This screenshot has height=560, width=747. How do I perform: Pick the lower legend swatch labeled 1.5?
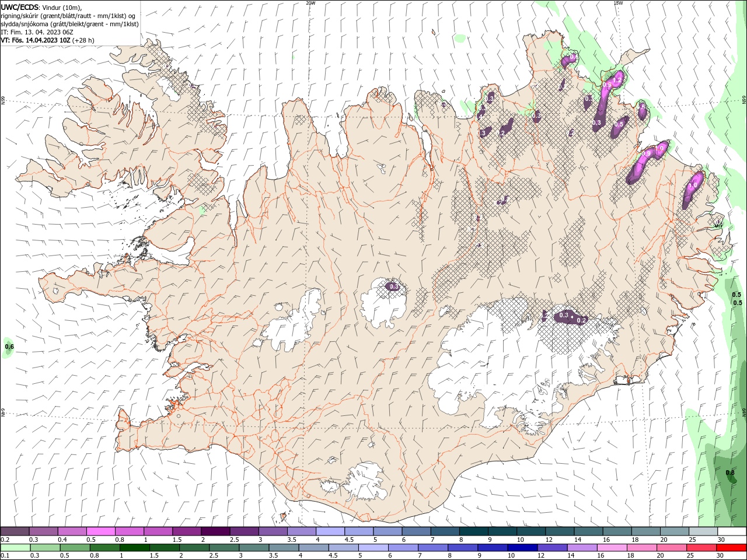point(165,548)
